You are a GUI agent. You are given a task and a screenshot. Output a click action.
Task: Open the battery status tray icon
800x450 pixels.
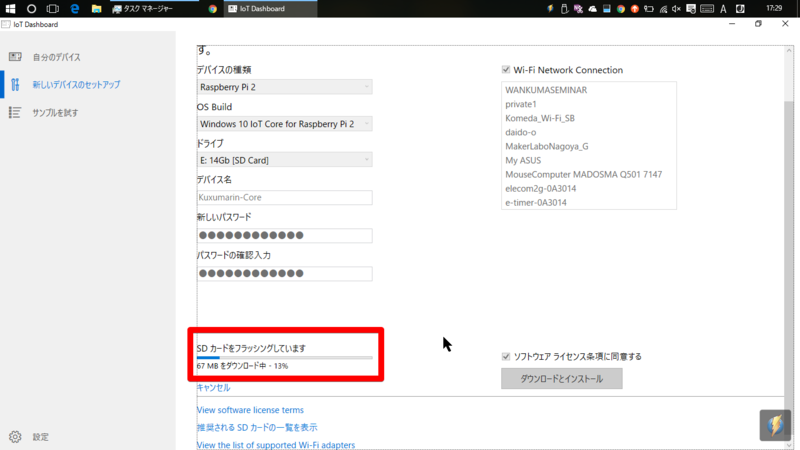click(648, 8)
